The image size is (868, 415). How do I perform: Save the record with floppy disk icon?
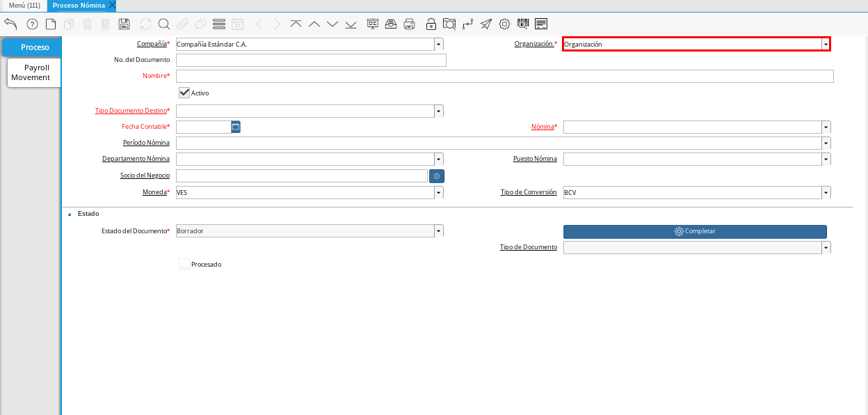124,24
